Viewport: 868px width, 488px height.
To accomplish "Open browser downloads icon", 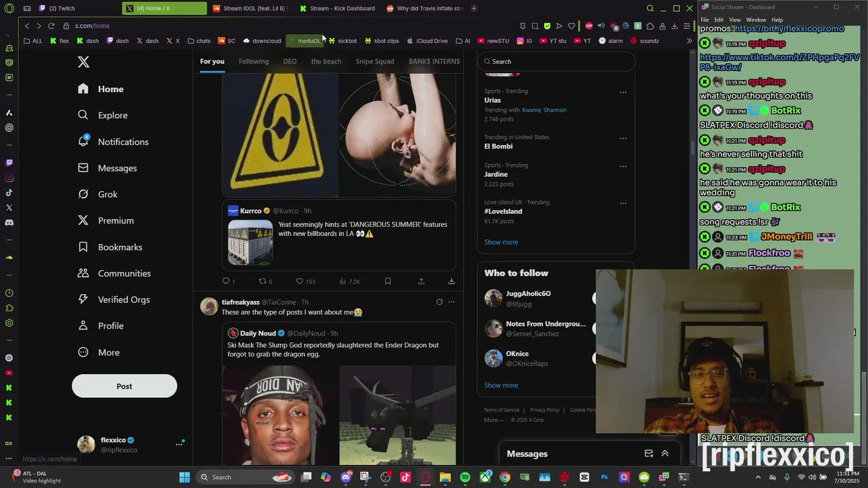I will pos(674,26).
